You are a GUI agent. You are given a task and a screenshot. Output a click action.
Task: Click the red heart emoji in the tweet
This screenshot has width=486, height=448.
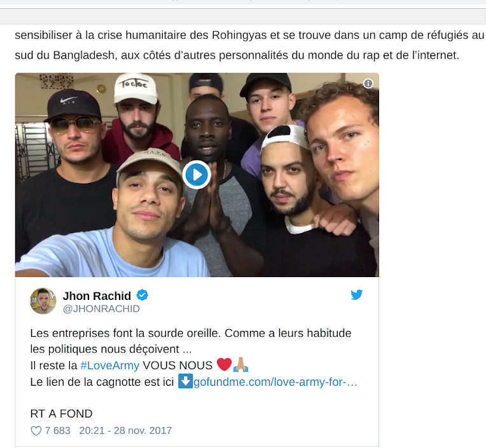(224, 365)
